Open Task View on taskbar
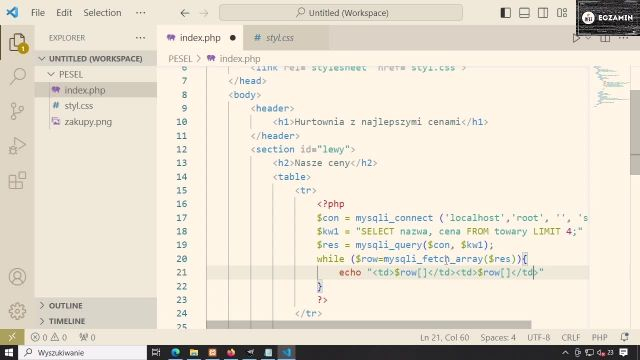This screenshot has height=360, width=640. tap(156, 353)
